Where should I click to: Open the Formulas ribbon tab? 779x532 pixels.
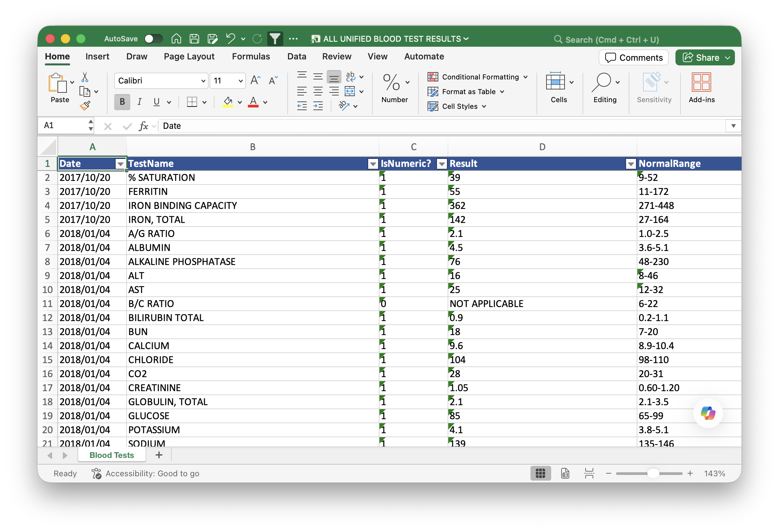pos(251,56)
